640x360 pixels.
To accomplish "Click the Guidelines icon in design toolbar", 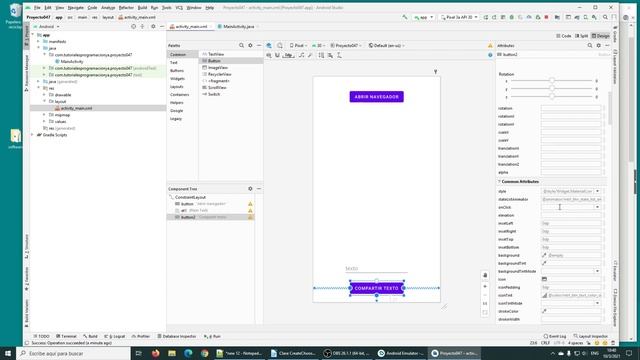I will click(339, 55).
